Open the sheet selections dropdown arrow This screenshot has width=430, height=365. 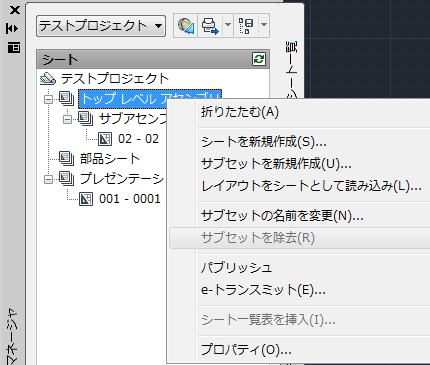pyautogui.click(x=264, y=25)
